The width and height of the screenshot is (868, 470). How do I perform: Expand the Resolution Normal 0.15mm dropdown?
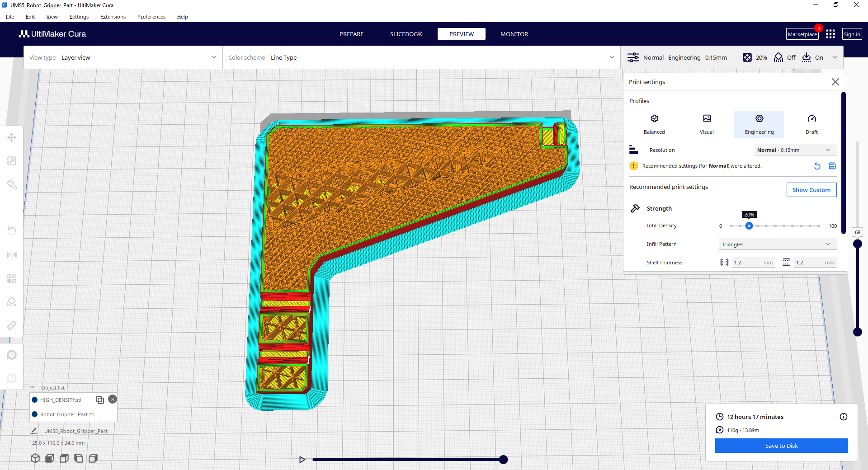[795, 150]
